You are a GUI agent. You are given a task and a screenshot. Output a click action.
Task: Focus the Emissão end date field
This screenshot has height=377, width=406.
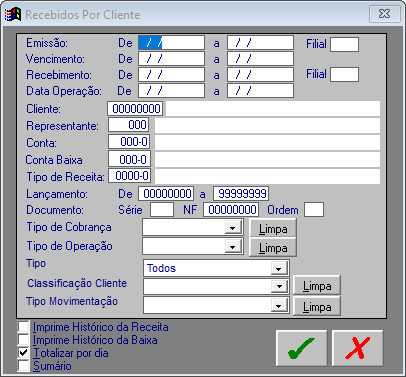pos(260,43)
